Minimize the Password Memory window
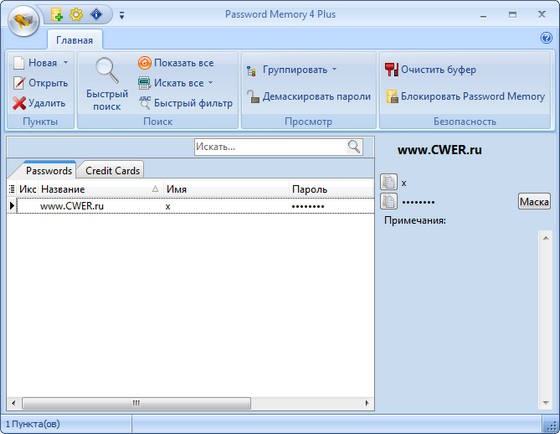This screenshot has width=560, height=434. [484, 15]
